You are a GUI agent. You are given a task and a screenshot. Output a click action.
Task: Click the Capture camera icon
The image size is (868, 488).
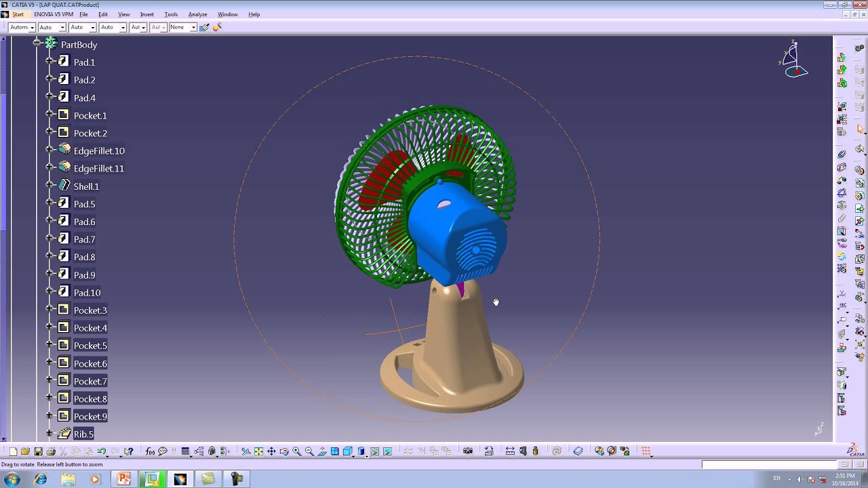468,451
